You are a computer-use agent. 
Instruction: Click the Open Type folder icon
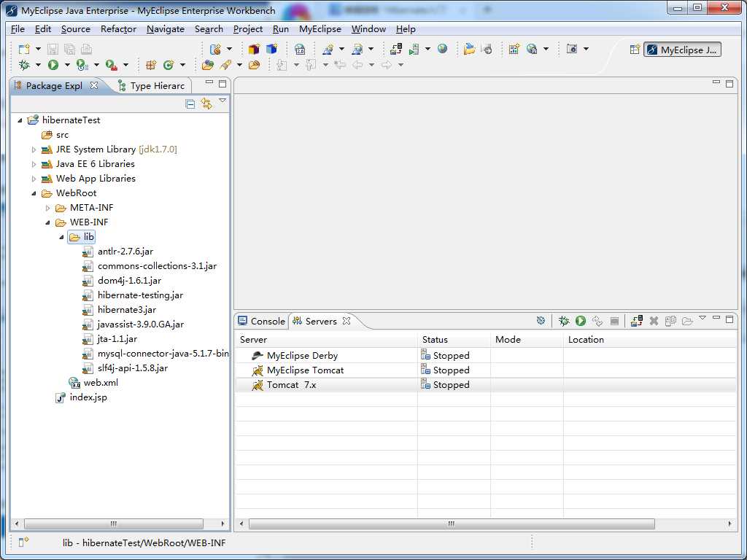[208, 65]
